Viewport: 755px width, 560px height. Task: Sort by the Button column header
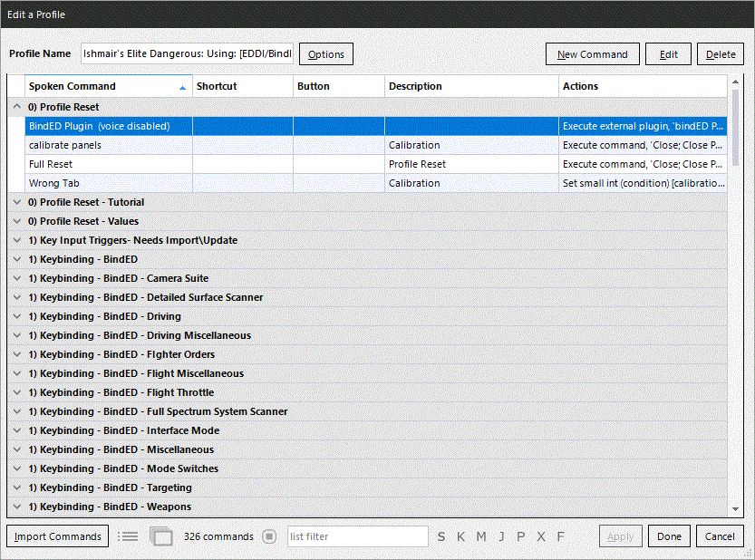coord(339,86)
